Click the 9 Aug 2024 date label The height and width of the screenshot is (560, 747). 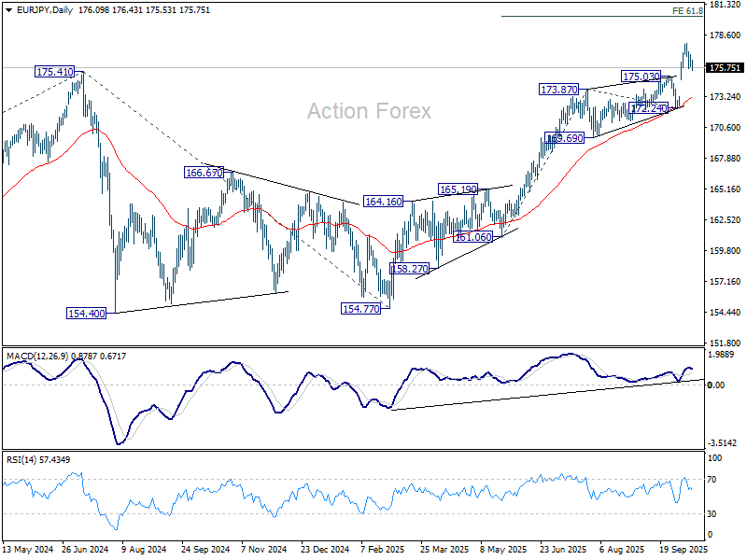144,550
